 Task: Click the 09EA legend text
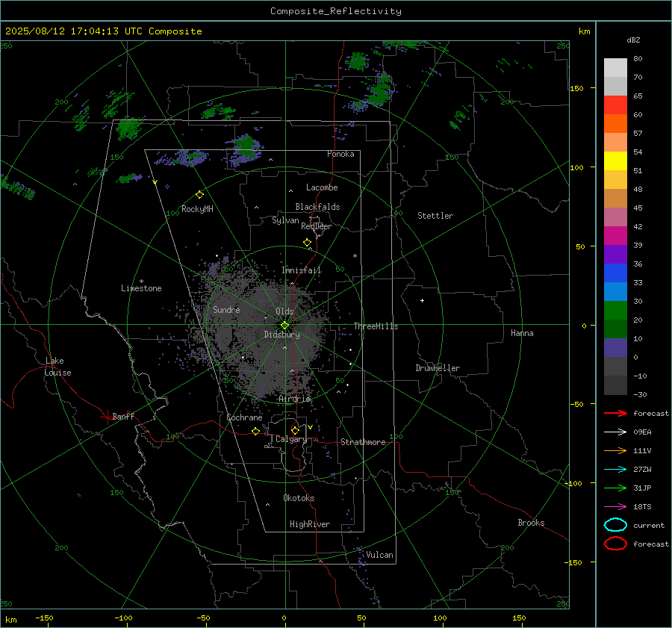(x=642, y=432)
